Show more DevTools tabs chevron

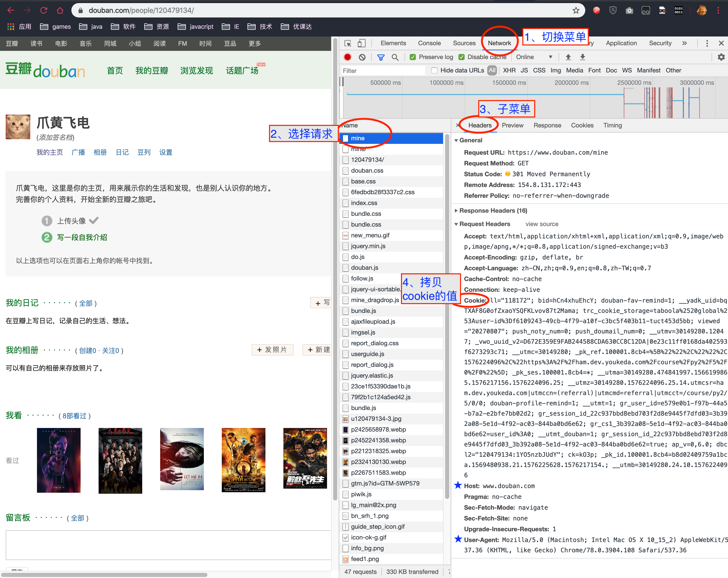click(684, 43)
